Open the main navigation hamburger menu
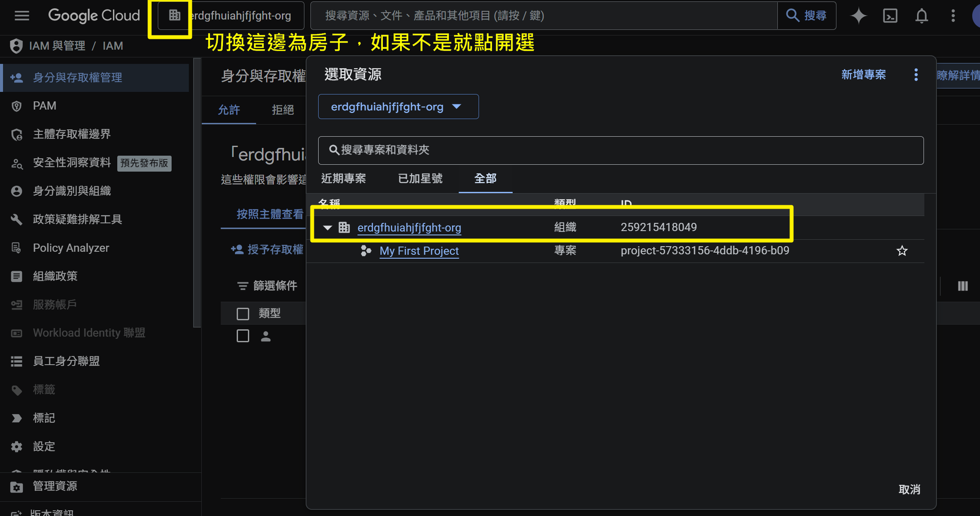 (x=22, y=16)
